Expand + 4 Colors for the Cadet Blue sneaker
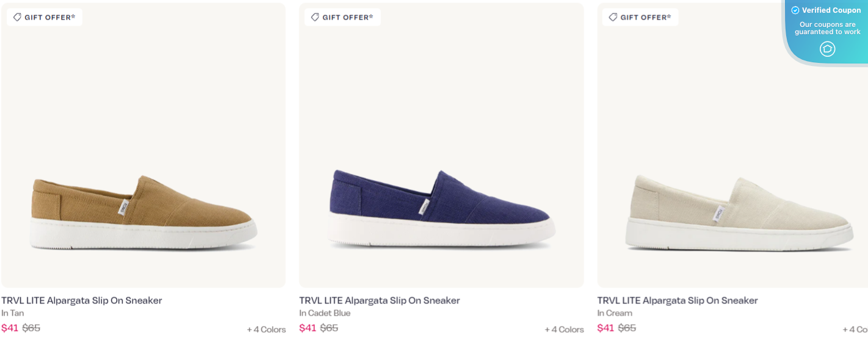Viewport: 868px width, 362px height. click(x=563, y=329)
